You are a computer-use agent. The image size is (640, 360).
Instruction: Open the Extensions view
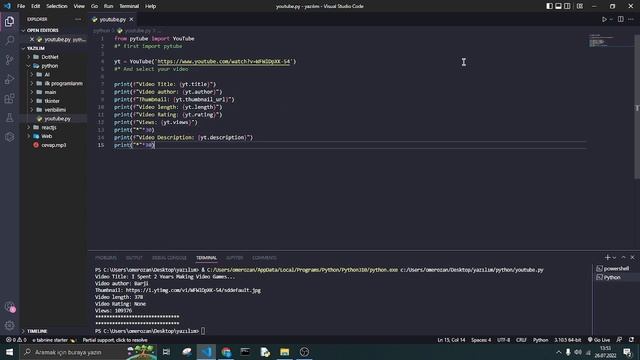9,98
